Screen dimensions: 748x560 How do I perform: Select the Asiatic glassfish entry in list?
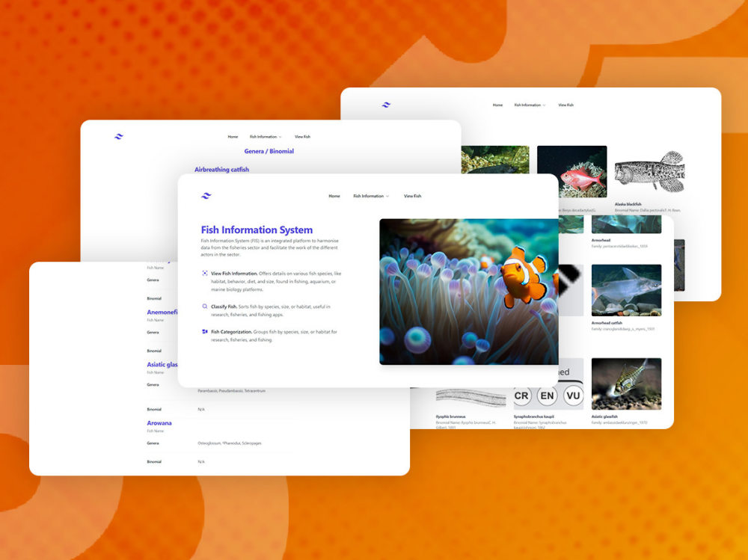pyautogui.click(x=162, y=364)
